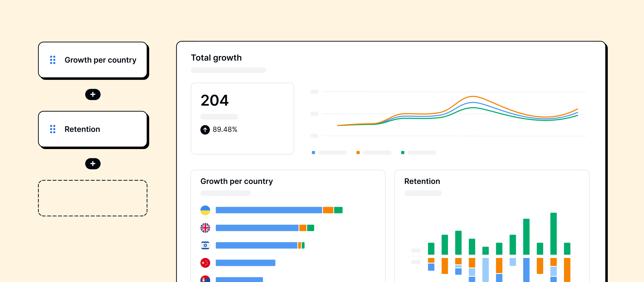Click the 204 total growth number
644x282 pixels.
214,100
